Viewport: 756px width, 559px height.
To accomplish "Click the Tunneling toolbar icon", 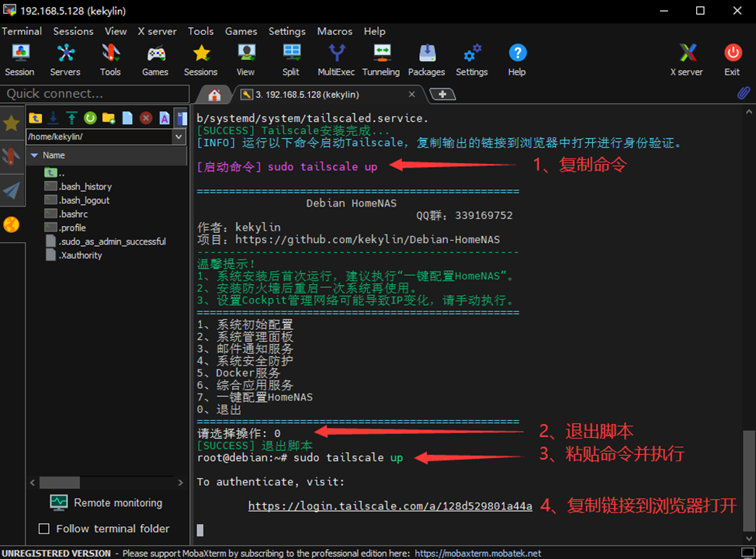I will tap(381, 60).
